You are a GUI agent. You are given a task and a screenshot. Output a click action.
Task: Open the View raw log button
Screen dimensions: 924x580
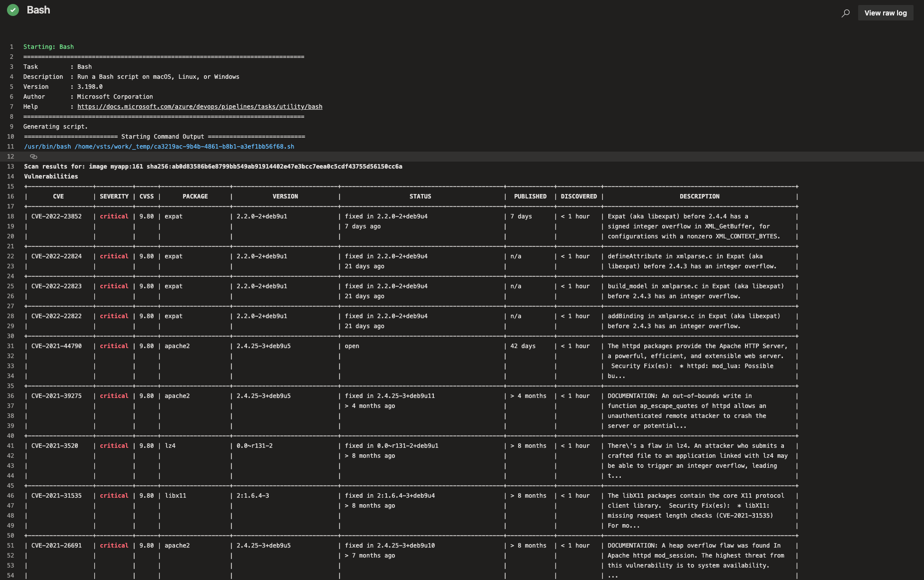(885, 13)
